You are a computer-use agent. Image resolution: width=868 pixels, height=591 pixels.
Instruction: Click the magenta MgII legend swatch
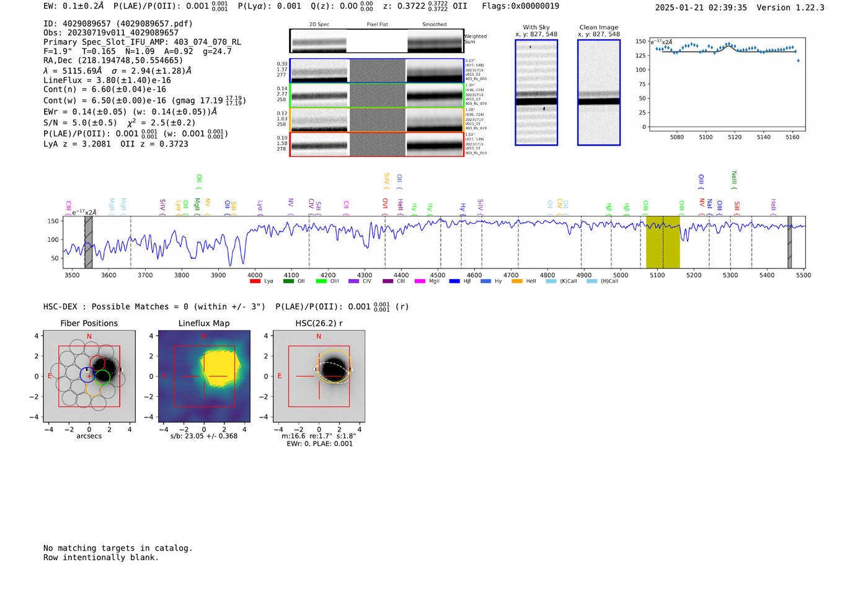click(420, 282)
